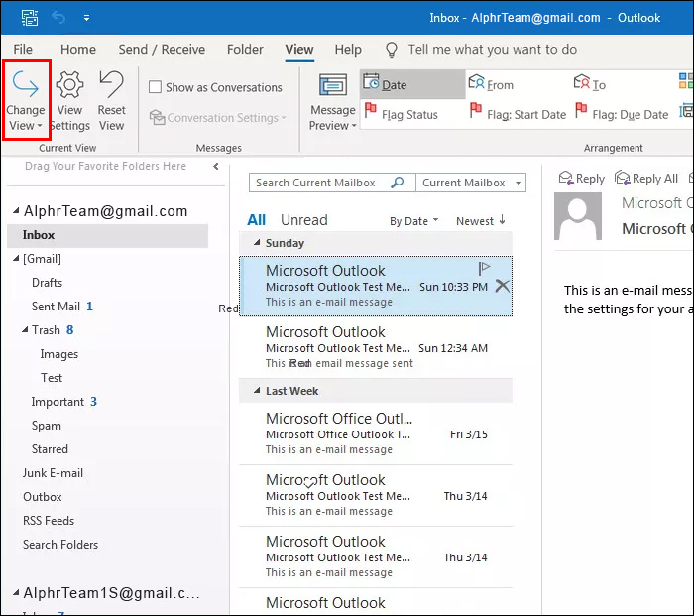Open the Help tab
694x616 pixels.
348,49
